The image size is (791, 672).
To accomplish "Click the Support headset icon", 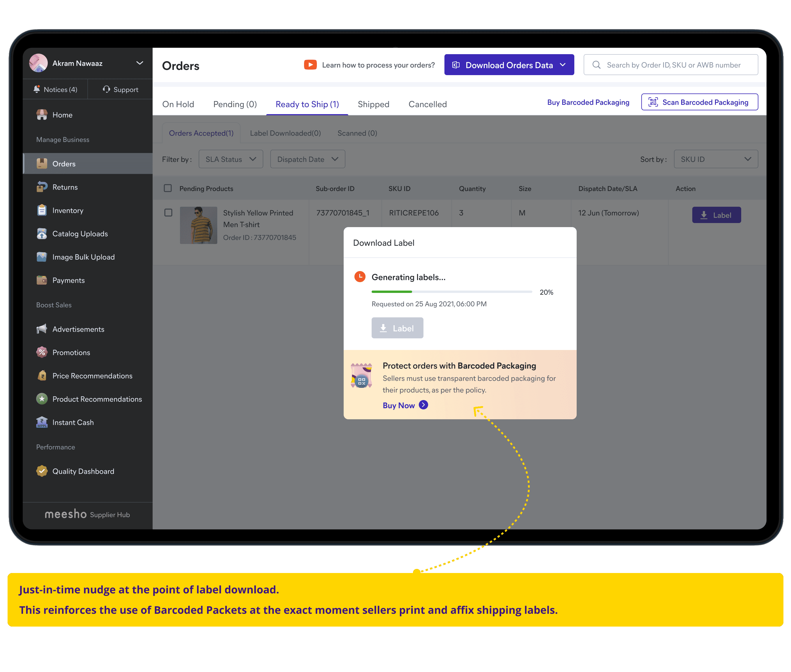I will tap(106, 89).
